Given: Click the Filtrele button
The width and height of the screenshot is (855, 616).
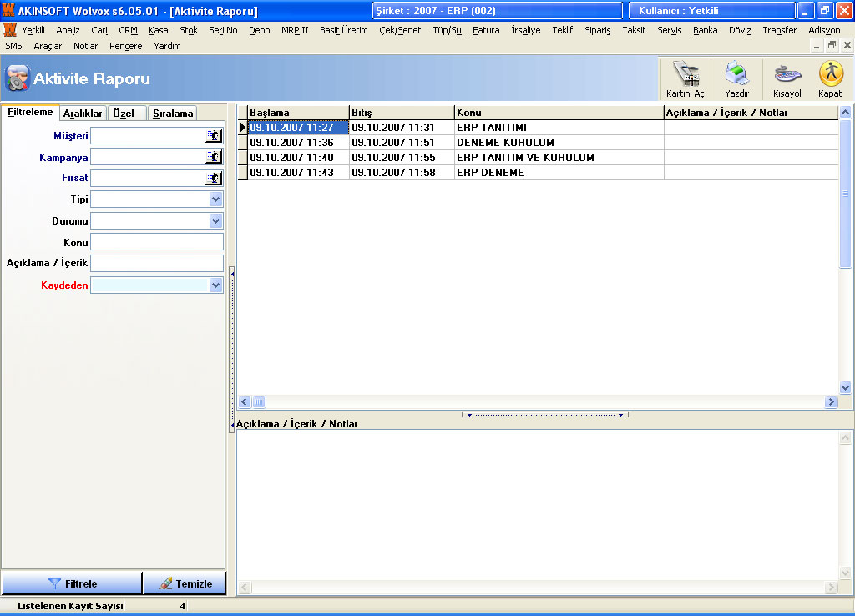Looking at the screenshot, I should tap(72, 583).
